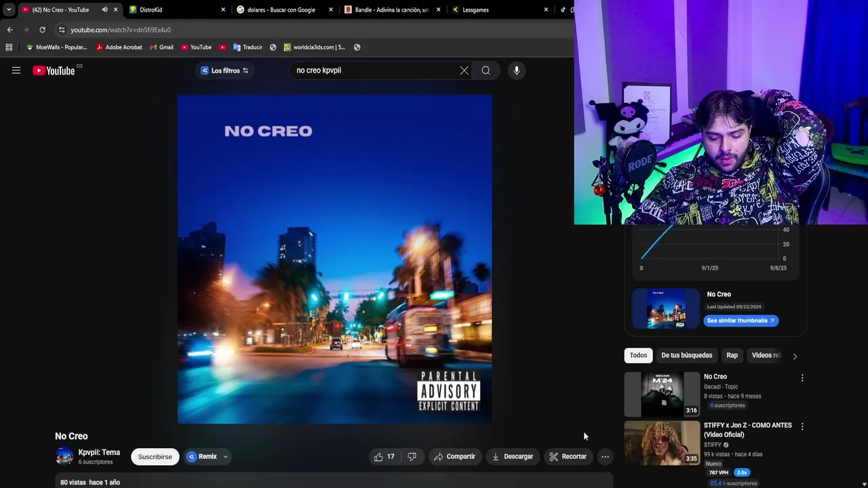868x488 pixels.
Task: Click the magnifier search button
Action: coord(486,70)
